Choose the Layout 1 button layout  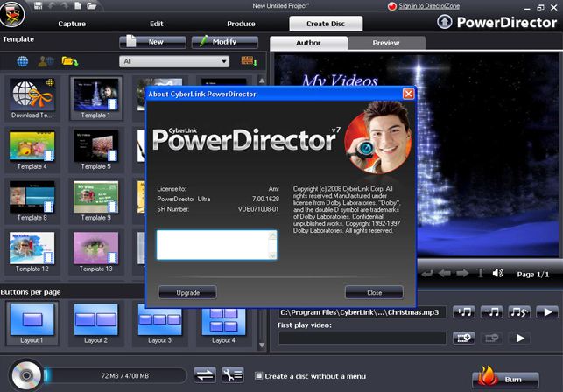click(x=32, y=324)
